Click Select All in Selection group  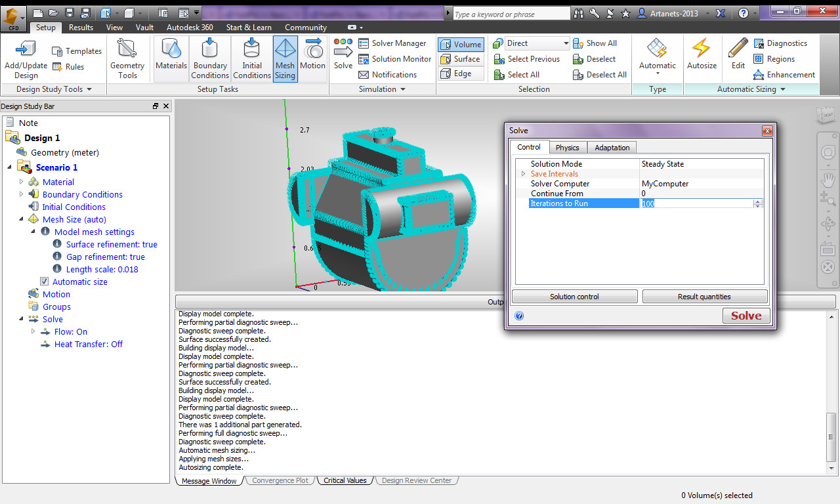516,75
